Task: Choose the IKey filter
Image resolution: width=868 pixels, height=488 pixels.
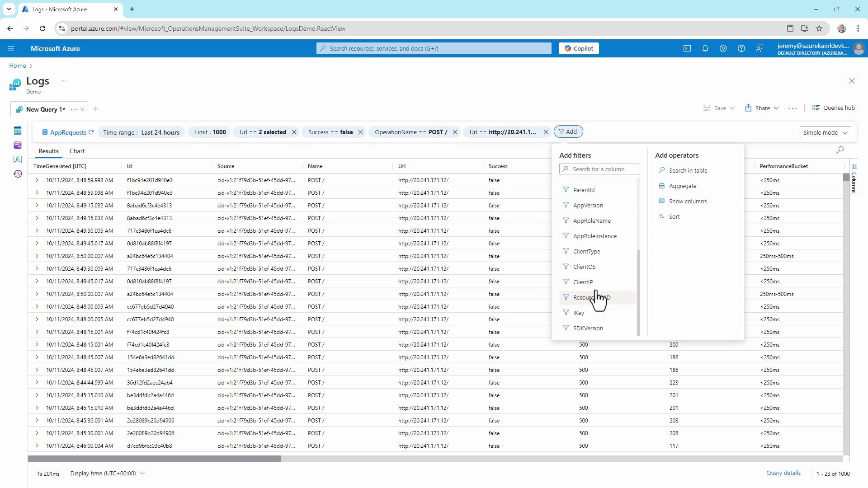Action: tap(598, 313)
